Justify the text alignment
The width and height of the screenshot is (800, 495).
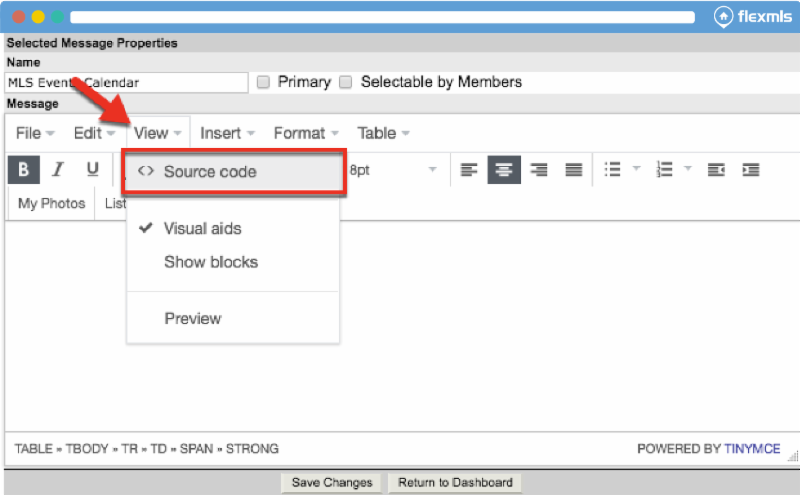click(x=574, y=170)
